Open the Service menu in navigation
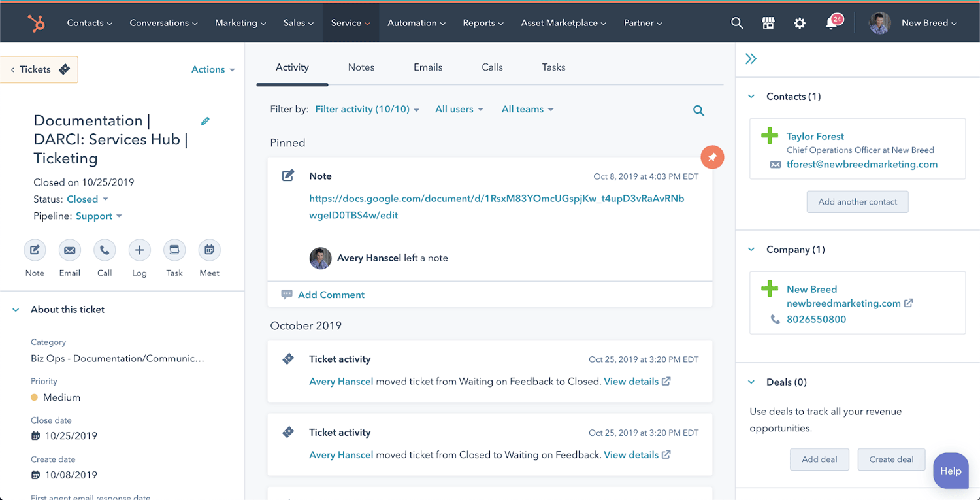The image size is (980, 500). (350, 23)
